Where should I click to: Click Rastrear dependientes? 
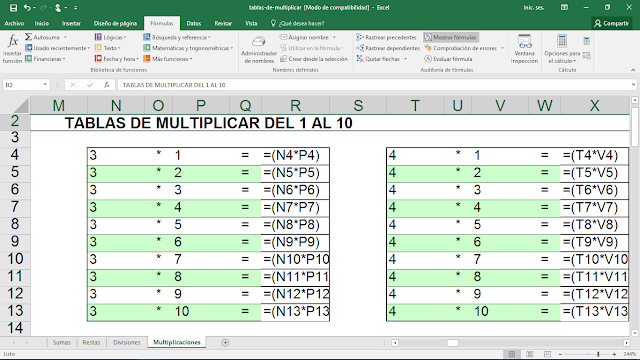click(388, 48)
